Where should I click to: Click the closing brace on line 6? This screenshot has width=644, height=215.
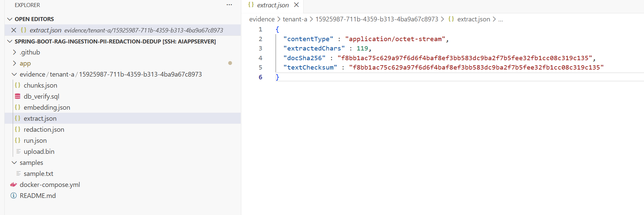point(277,77)
